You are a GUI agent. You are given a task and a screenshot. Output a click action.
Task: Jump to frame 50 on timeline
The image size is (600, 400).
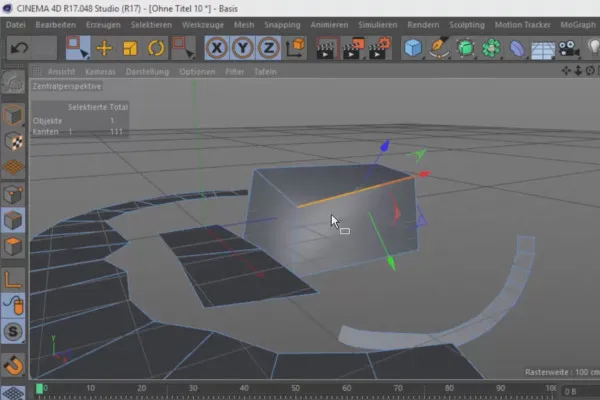[x=295, y=388]
